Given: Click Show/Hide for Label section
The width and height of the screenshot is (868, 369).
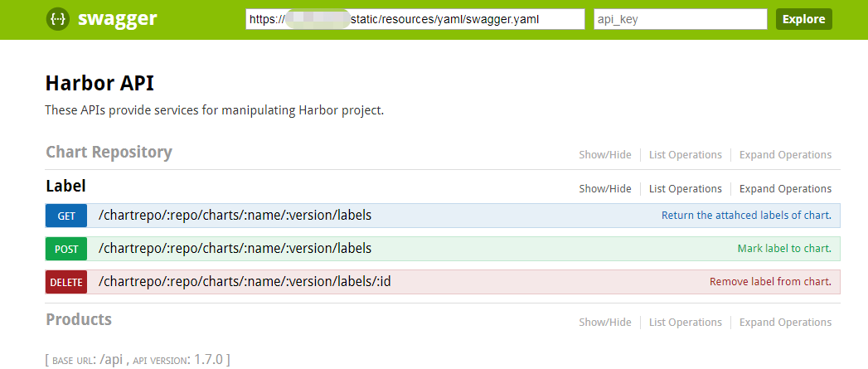Looking at the screenshot, I should [x=605, y=189].
